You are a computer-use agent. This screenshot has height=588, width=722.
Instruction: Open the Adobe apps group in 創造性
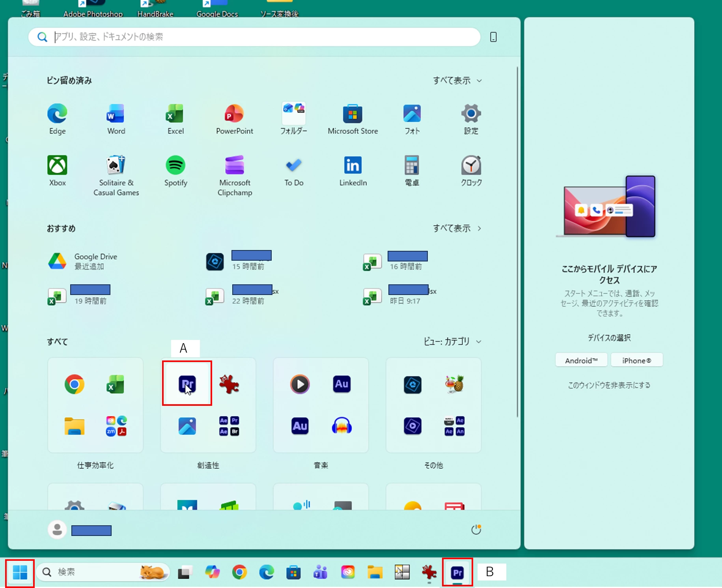pos(229,426)
